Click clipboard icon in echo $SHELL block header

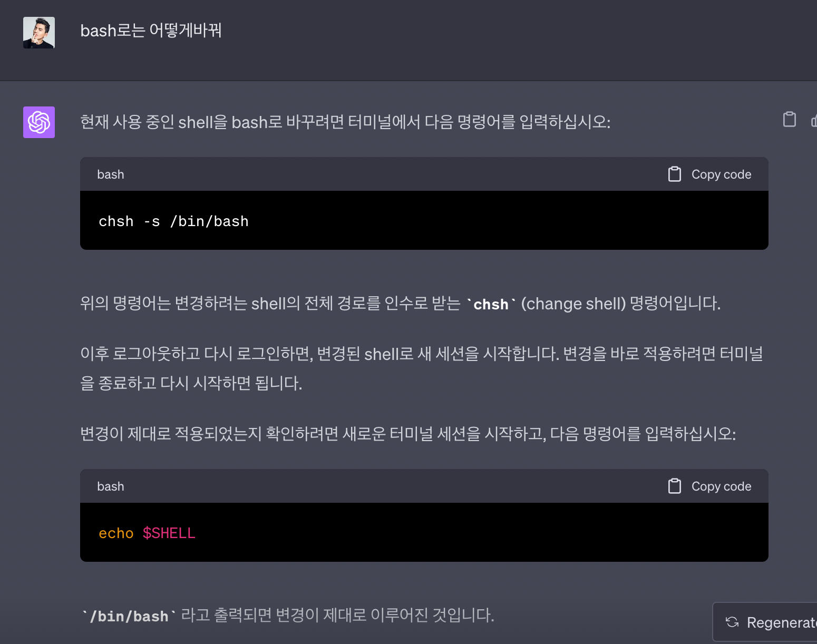(x=675, y=486)
